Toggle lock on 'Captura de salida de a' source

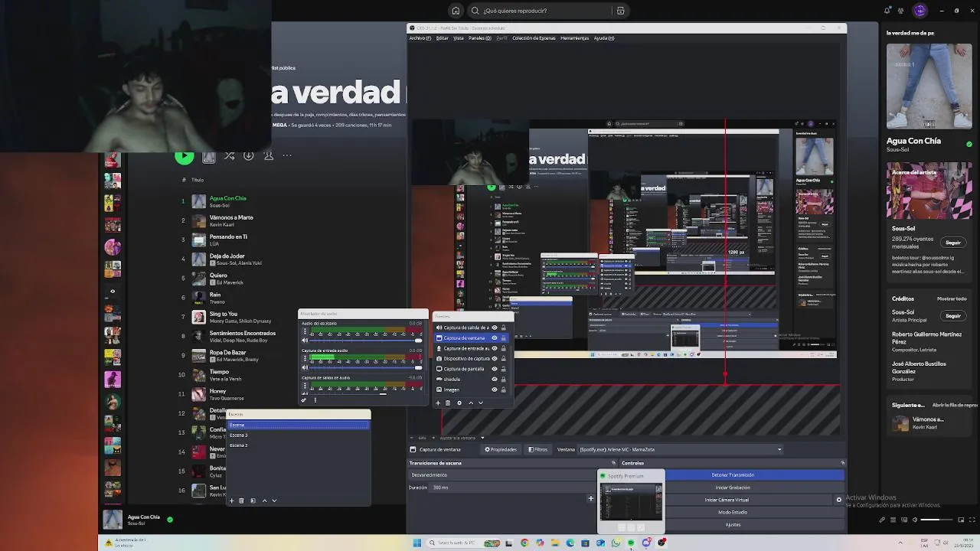pos(503,328)
